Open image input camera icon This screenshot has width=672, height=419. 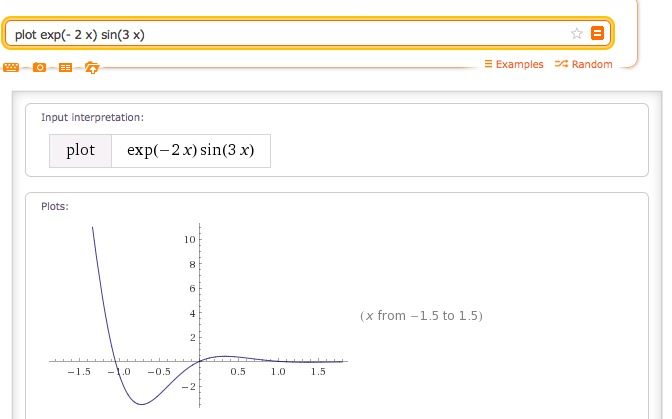point(39,67)
